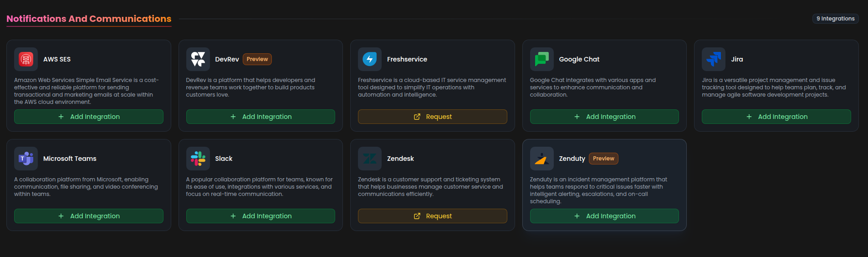The width and height of the screenshot is (868, 257).
Task: Add the Microsoft Teams integration
Action: [89, 216]
